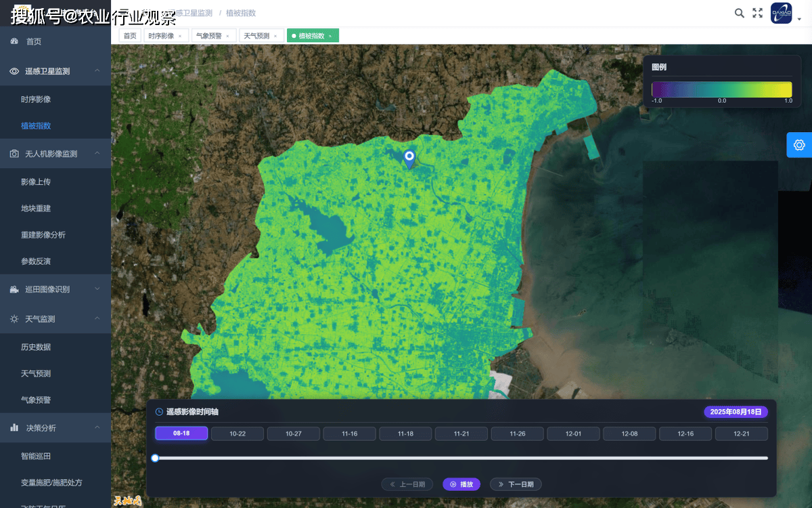812x508 pixels.
Task: Click the blue location pin on map
Action: (x=409, y=158)
